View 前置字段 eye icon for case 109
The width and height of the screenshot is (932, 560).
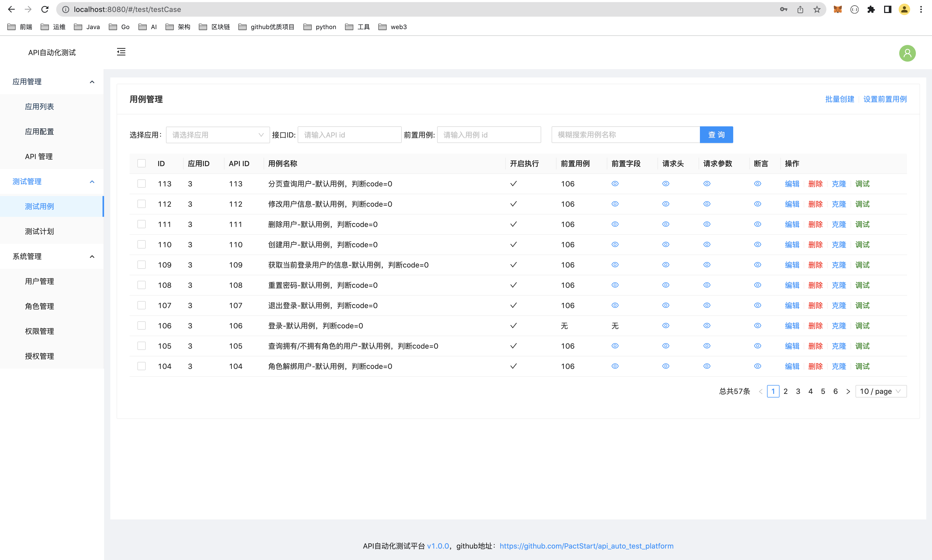coord(615,265)
